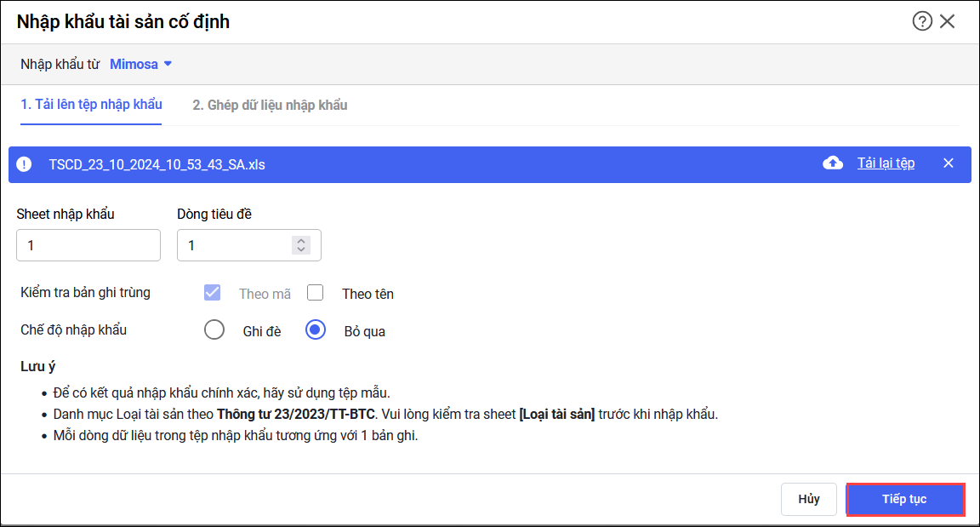
Task: Toggle the 'Theo mã' checkbox
Action: coord(213,293)
